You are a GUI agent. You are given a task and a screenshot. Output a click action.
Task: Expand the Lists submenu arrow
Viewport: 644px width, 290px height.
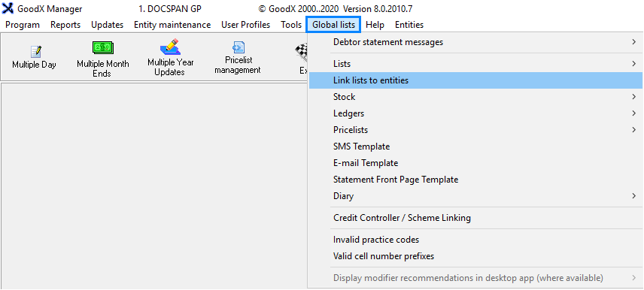pos(634,64)
